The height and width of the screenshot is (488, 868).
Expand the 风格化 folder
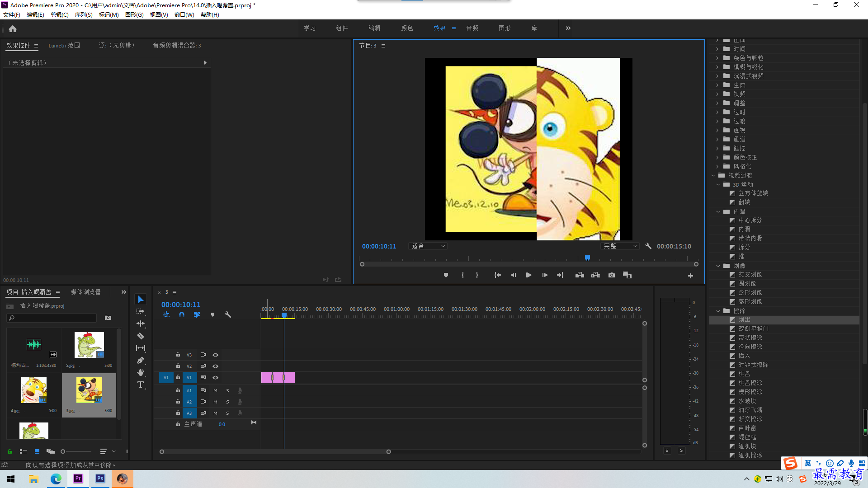pos(717,166)
